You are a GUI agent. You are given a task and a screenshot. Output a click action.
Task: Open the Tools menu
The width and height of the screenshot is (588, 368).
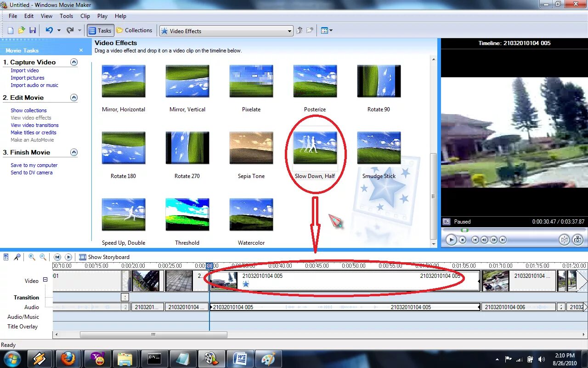click(66, 16)
